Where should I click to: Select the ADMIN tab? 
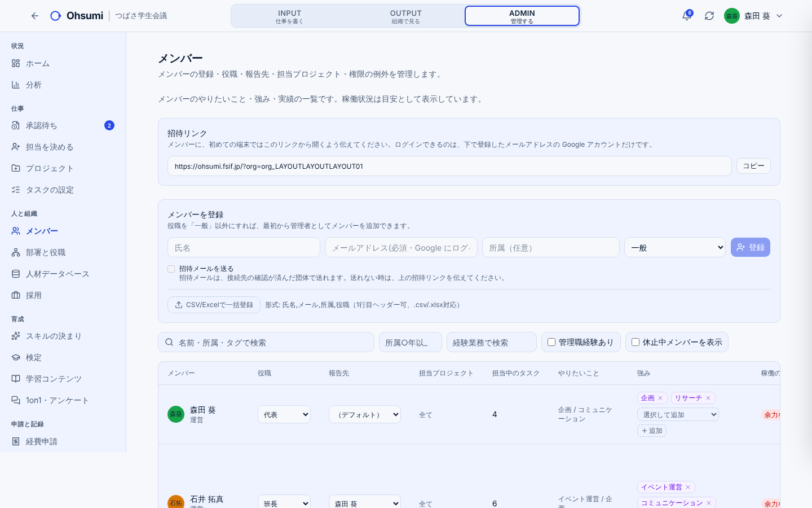[522, 16]
